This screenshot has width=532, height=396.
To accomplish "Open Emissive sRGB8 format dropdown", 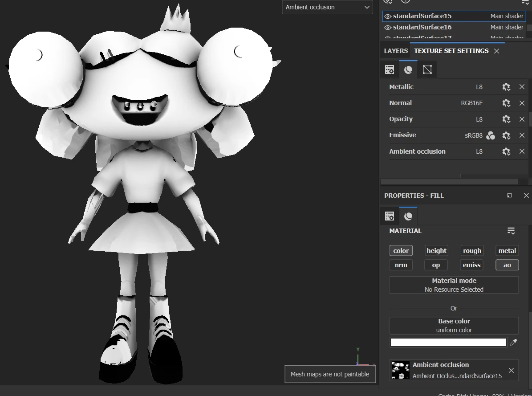I will click(473, 135).
